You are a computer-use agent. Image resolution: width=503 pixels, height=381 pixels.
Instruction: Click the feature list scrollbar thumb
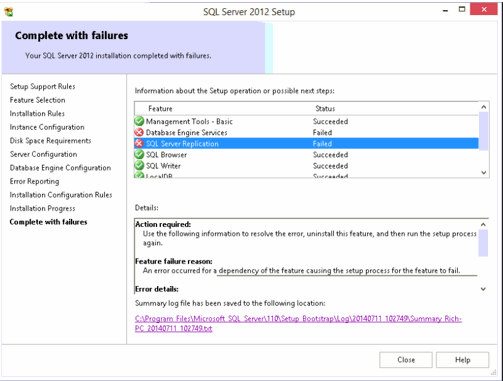coord(483,131)
